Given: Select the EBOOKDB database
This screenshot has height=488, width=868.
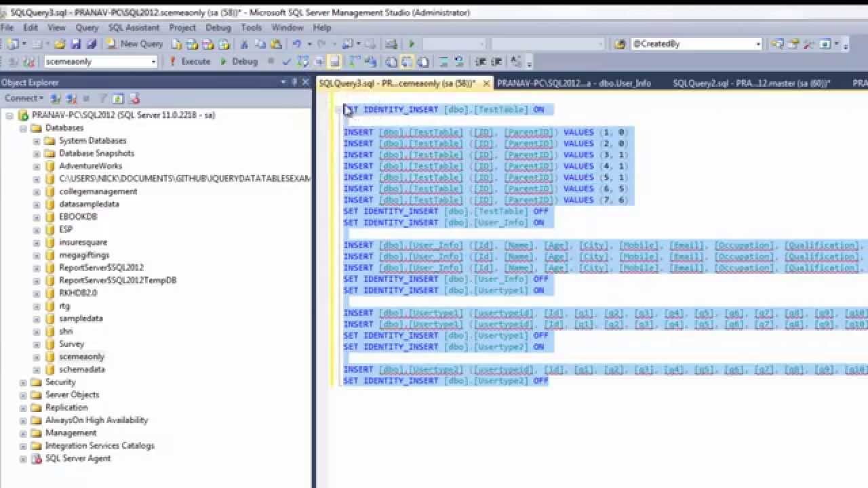Looking at the screenshot, I should pyautogui.click(x=78, y=217).
